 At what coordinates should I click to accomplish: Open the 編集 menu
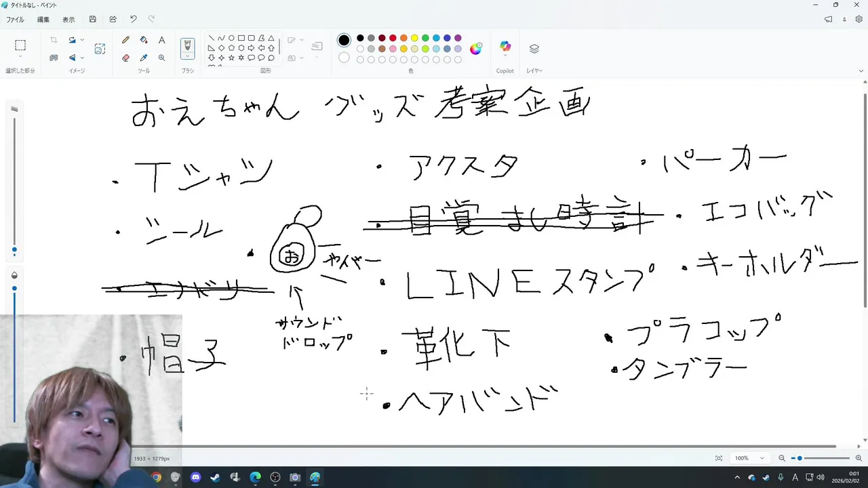(x=43, y=20)
